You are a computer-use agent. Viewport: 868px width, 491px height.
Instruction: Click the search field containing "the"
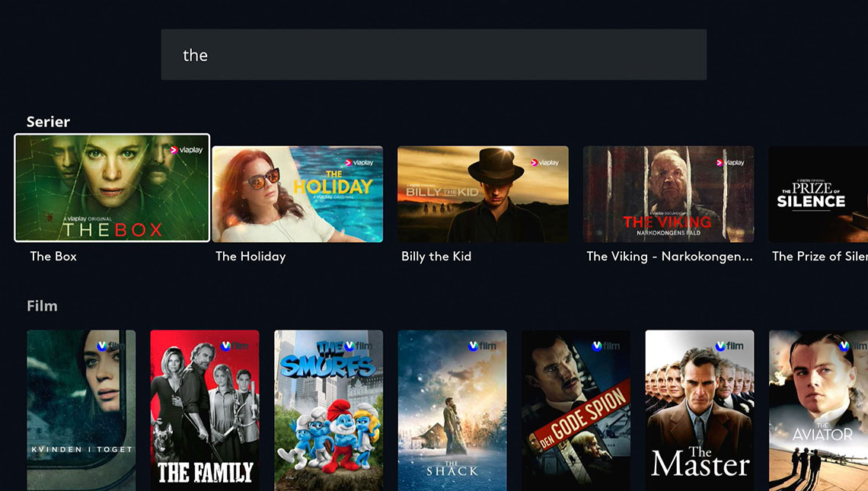[x=433, y=55]
